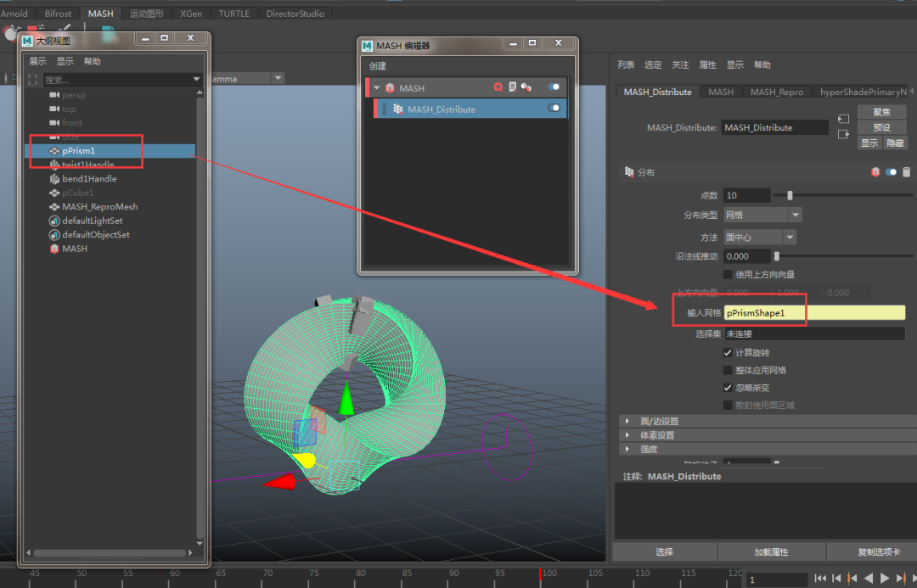Uncheck the 忽略渐变 checkbox
The height and width of the screenshot is (588, 917).
[729, 388]
